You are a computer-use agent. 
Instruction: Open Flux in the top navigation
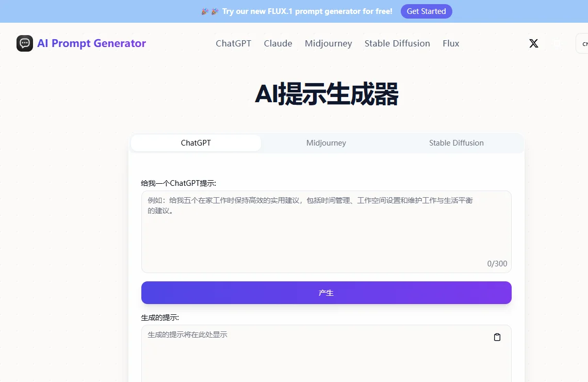tap(451, 43)
